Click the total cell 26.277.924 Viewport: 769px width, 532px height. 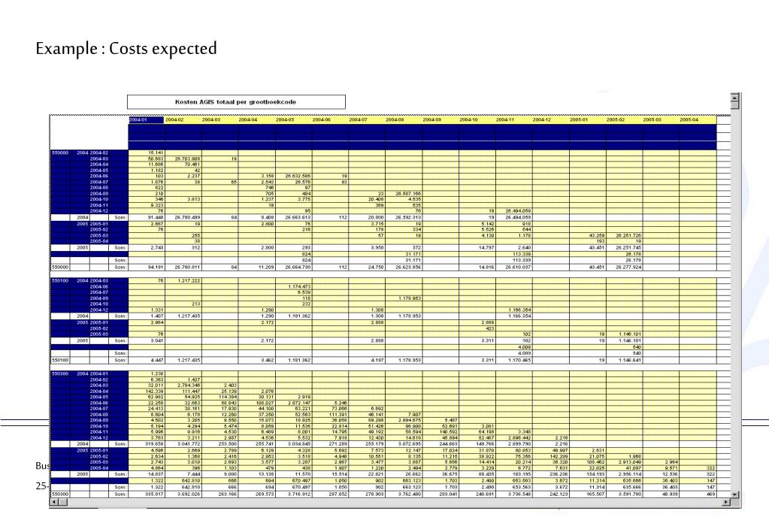[x=625, y=268]
